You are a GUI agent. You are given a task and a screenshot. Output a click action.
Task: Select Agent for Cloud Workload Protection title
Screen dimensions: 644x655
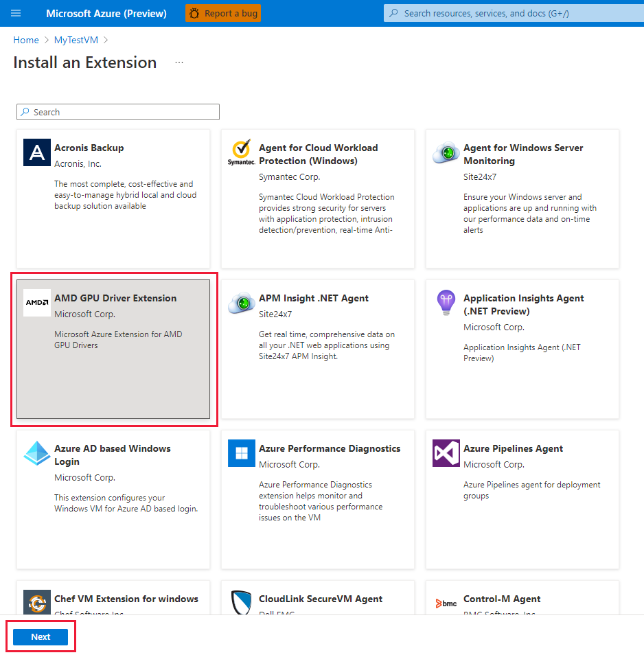click(x=319, y=154)
